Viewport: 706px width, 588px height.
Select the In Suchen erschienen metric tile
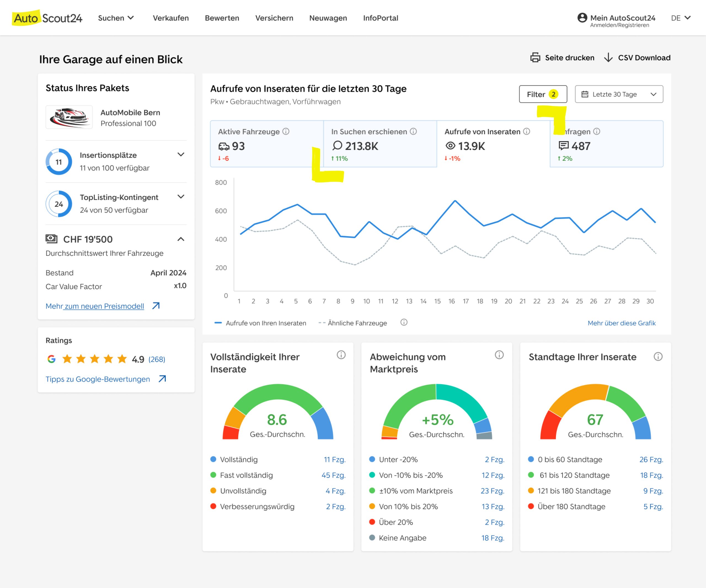(380, 144)
